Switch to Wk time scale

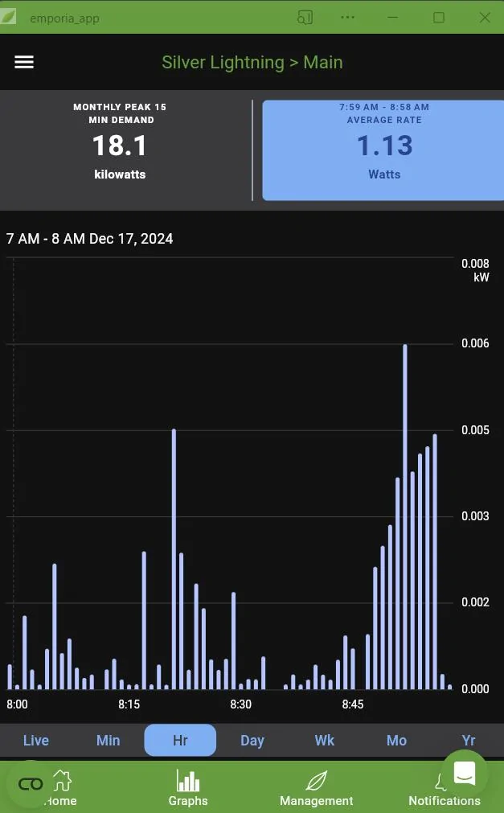pyautogui.click(x=325, y=741)
